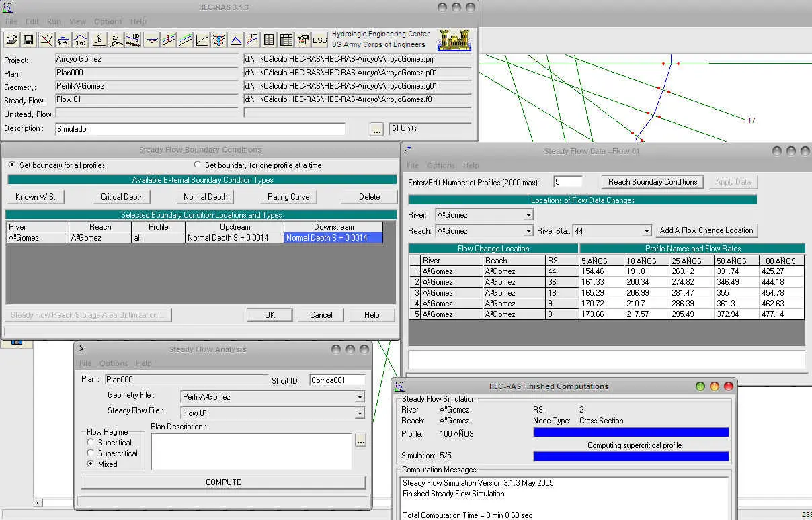Image resolution: width=812 pixels, height=520 pixels.
Task: Open File menu in Steady Flow Analysis window
Action: point(85,363)
